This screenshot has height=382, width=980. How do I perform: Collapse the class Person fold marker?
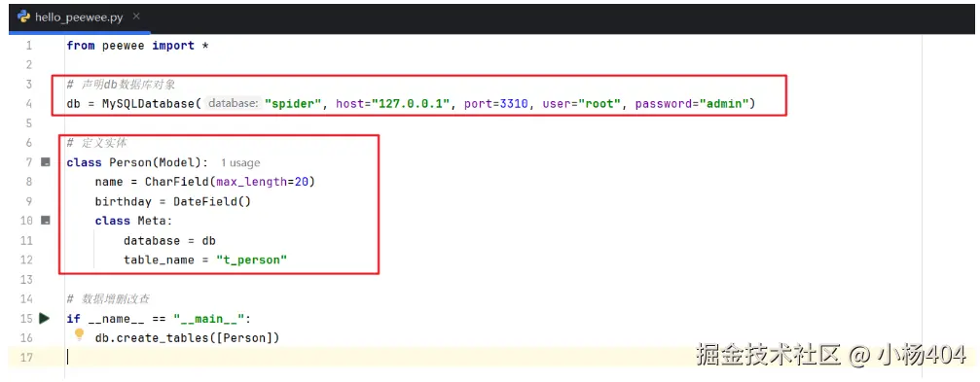click(45, 162)
